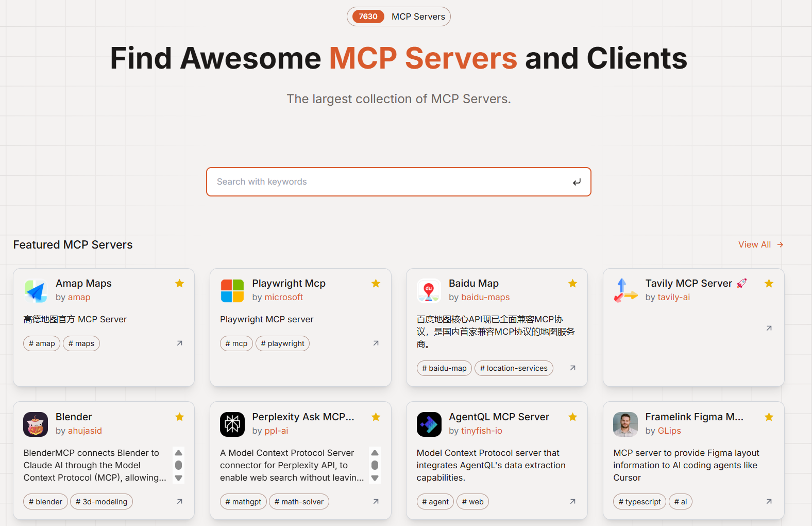This screenshot has width=812, height=526.
Task: Open Tavily MCP Server via external arrow icon
Action: pos(769,328)
